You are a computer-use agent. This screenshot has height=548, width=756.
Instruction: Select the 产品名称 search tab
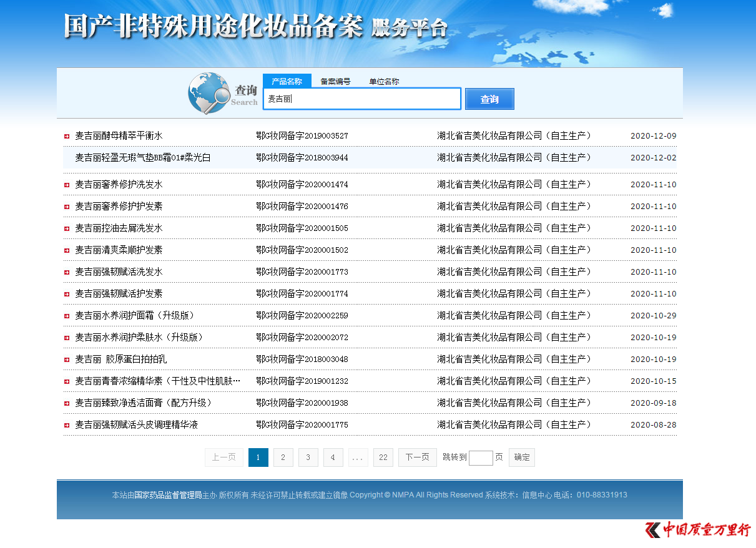coord(287,81)
